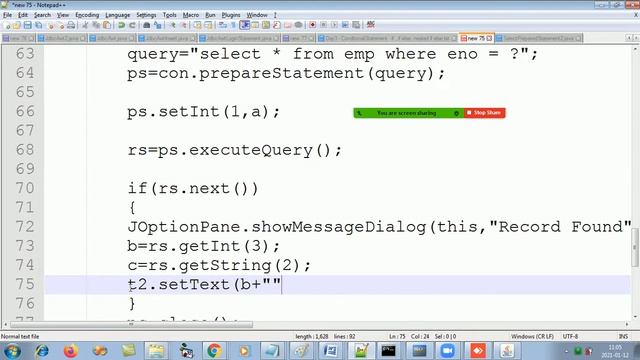This screenshot has height=360, width=640.
Task: Click the Zoom Out toolbar icon
Action: [x=184, y=25]
